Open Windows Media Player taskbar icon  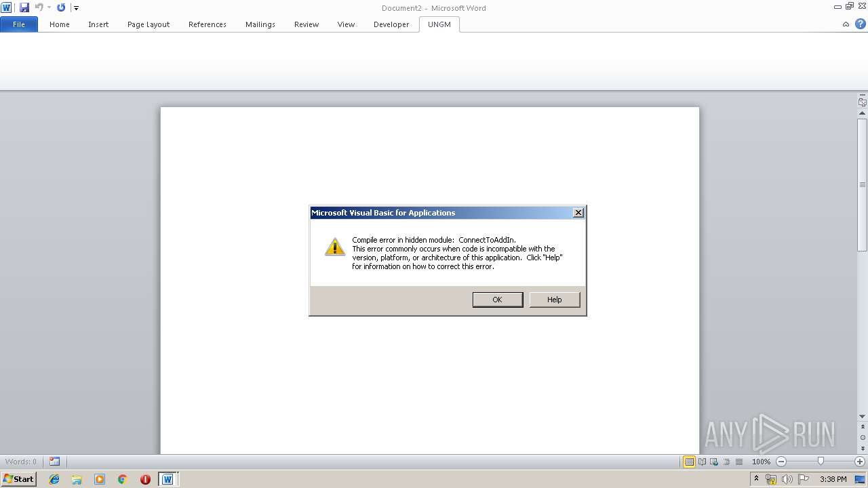click(x=100, y=479)
